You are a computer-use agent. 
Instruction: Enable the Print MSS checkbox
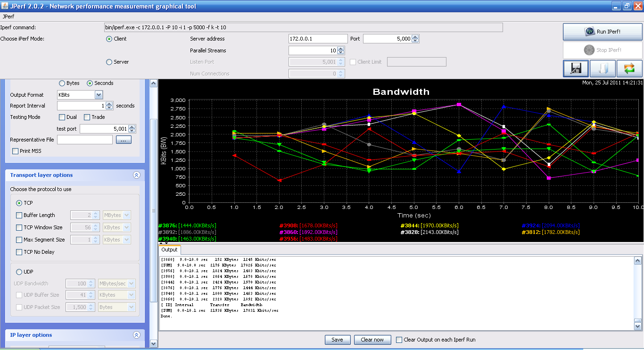(x=16, y=151)
